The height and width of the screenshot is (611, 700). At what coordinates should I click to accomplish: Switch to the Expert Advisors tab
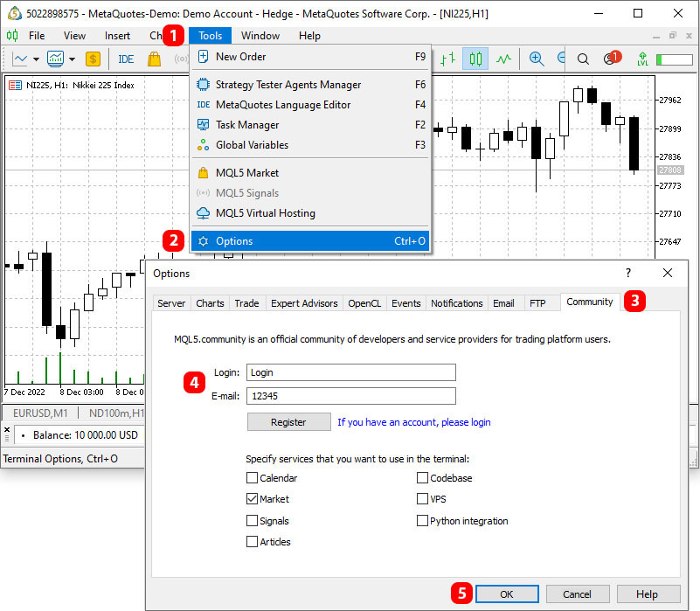(304, 303)
